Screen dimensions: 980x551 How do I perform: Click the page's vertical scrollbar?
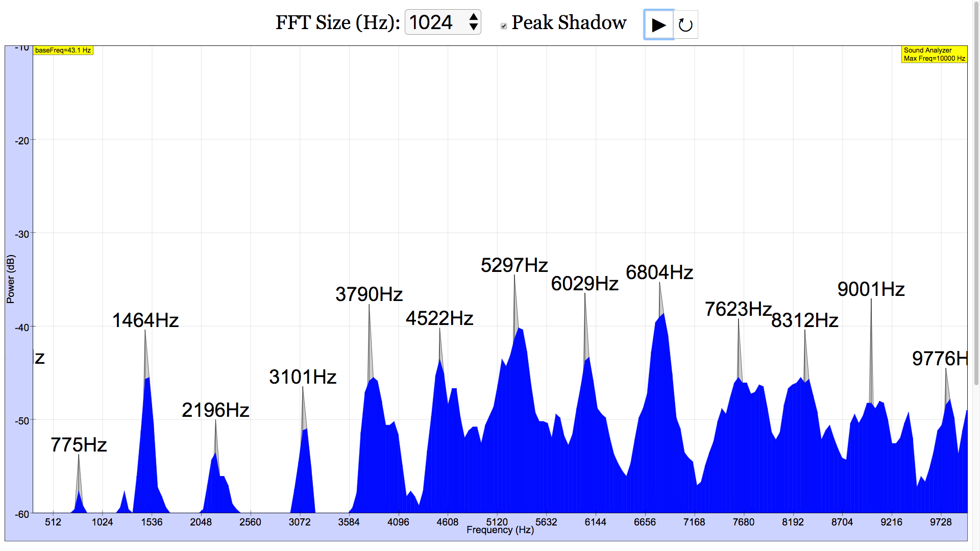point(976,204)
